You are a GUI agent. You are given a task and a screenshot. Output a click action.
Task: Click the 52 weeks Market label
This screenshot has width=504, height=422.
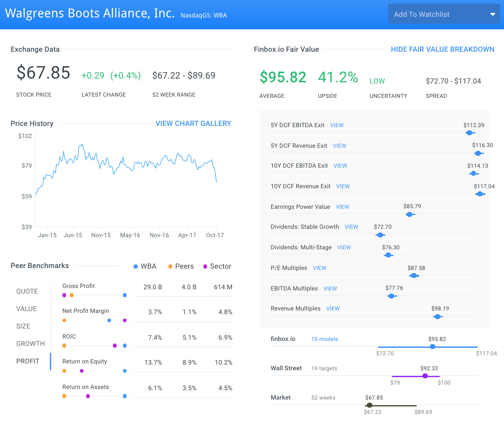click(323, 398)
